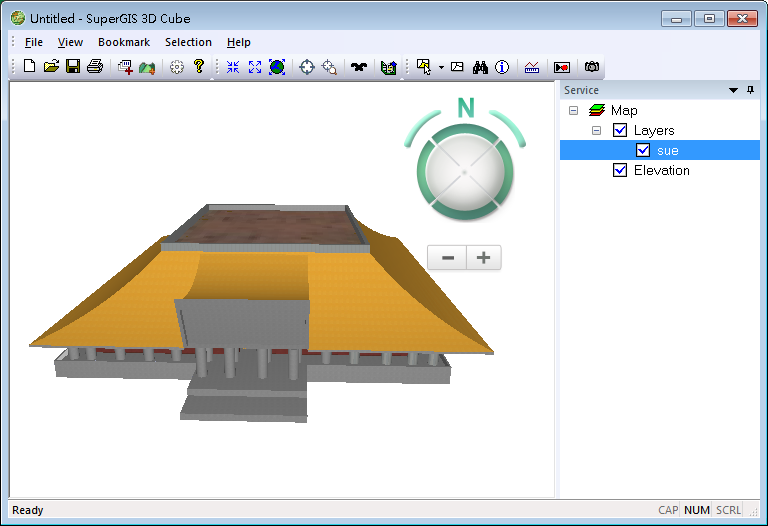
Task: Select the crosshair with magnifier tool
Action: coord(329,67)
